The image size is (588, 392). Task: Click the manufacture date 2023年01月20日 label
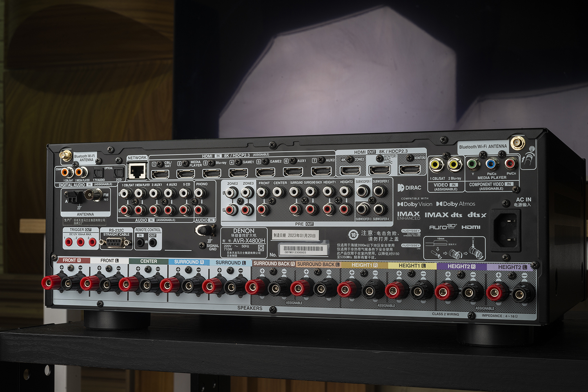295,235
